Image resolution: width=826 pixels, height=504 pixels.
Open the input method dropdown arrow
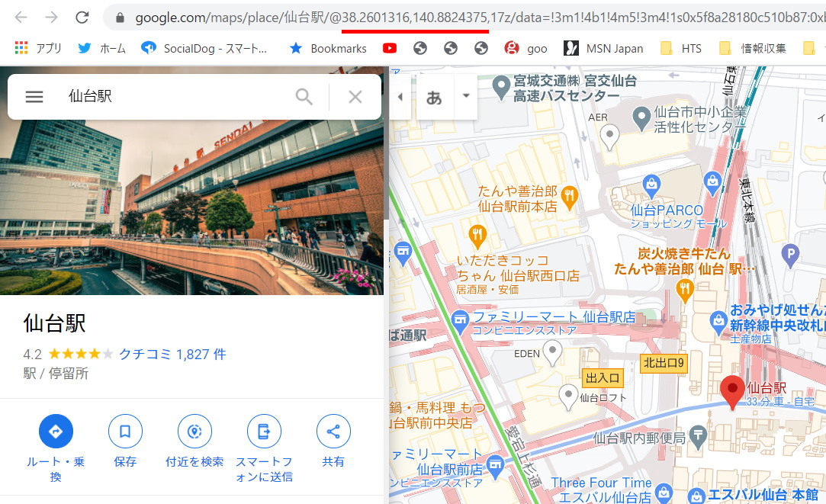point(466,96)
